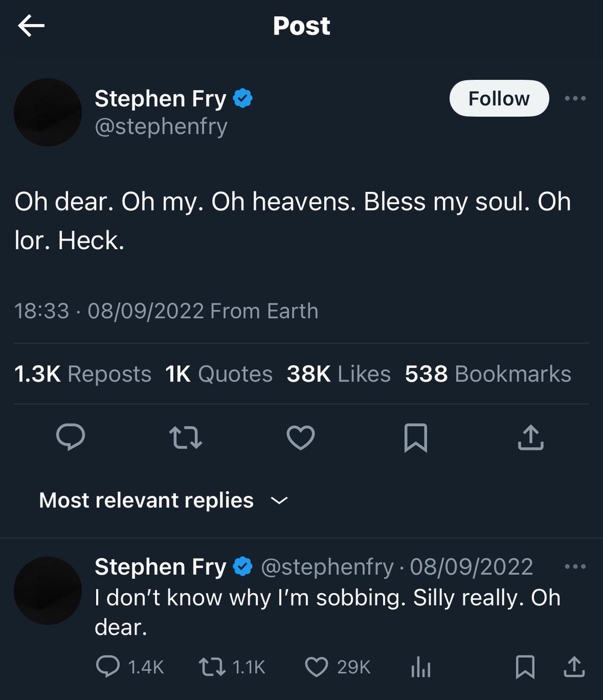The image size is (603, 700).
Task: Go back using the left arrow
Action: point(31,26)
